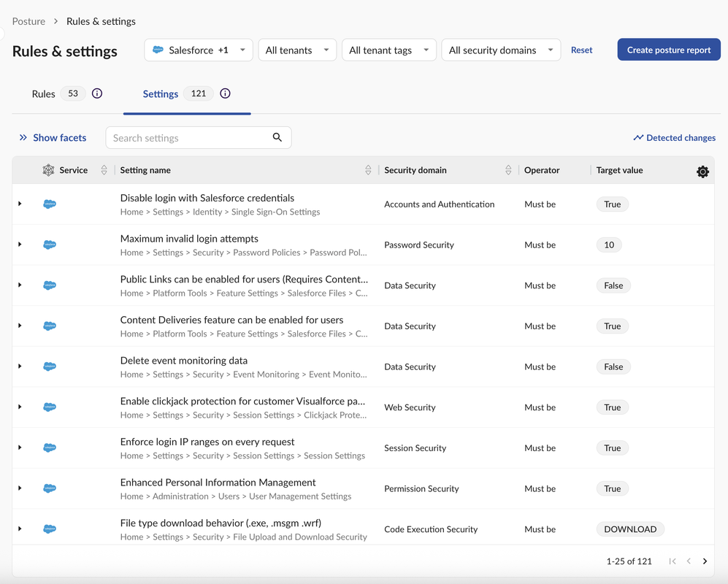Click Create posture report button
728x584 pixels.
tap(668, 50)
